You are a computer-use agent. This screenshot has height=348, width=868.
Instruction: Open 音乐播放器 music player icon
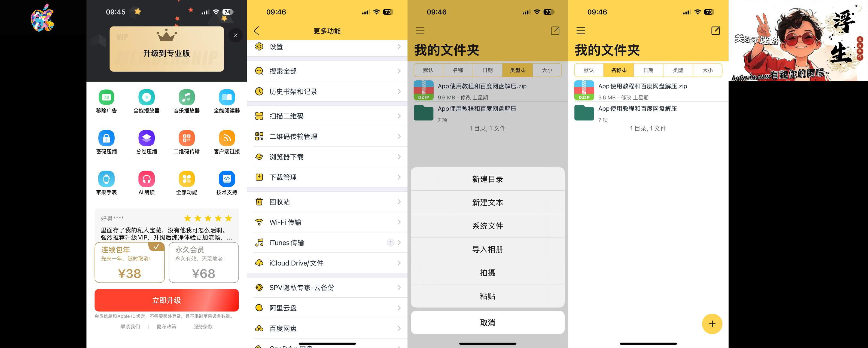186,98
